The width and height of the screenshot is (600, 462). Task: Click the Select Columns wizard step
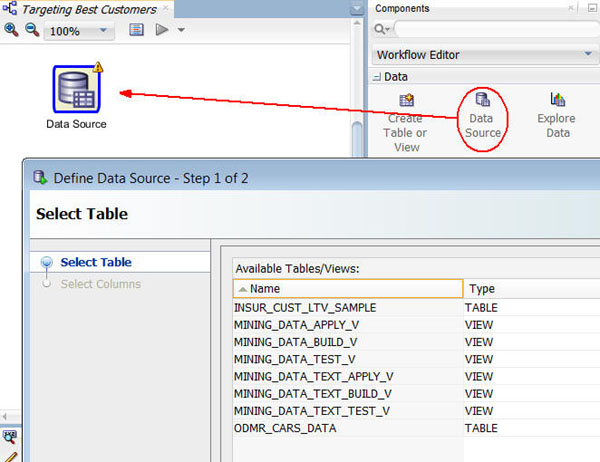[101, 284]
